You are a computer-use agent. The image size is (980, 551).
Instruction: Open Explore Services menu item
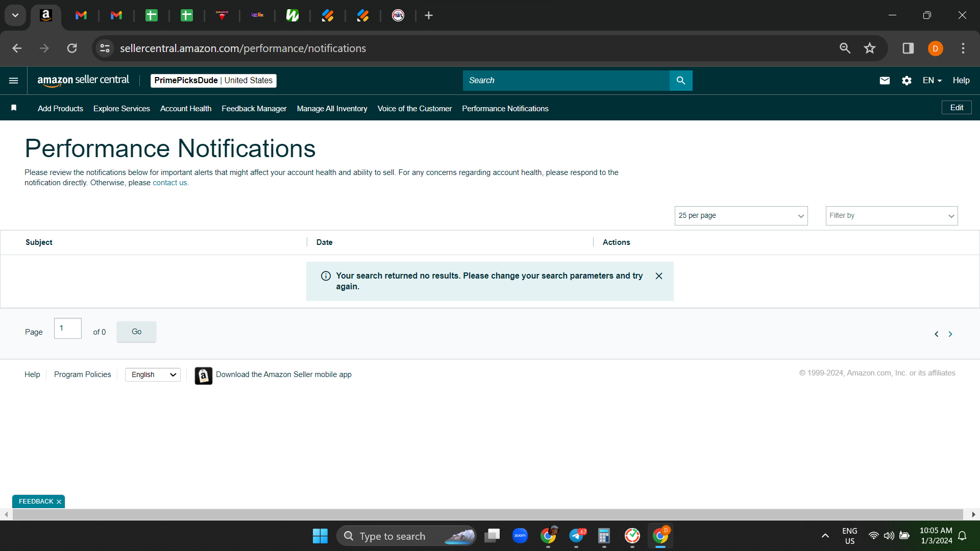pos(121,109)
